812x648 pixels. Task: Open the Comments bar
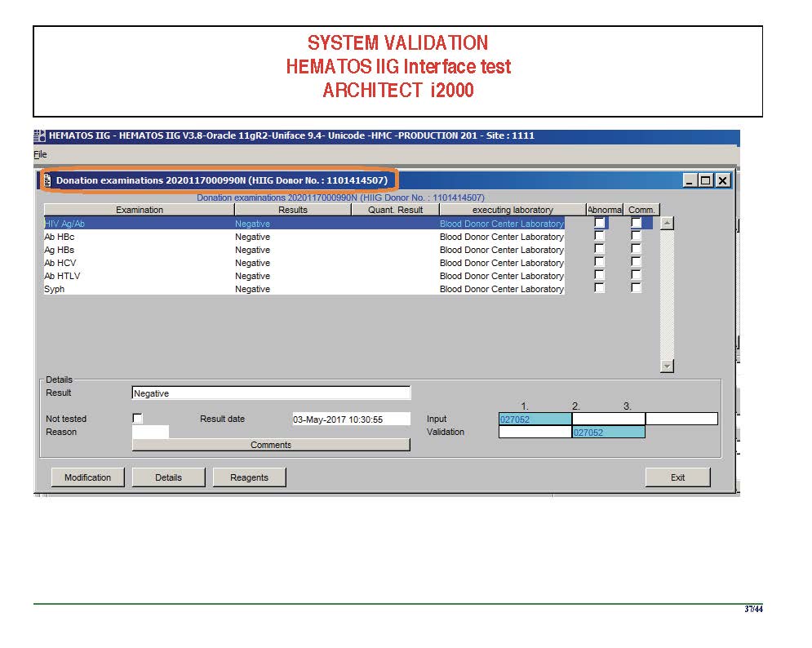pos(271,445)
